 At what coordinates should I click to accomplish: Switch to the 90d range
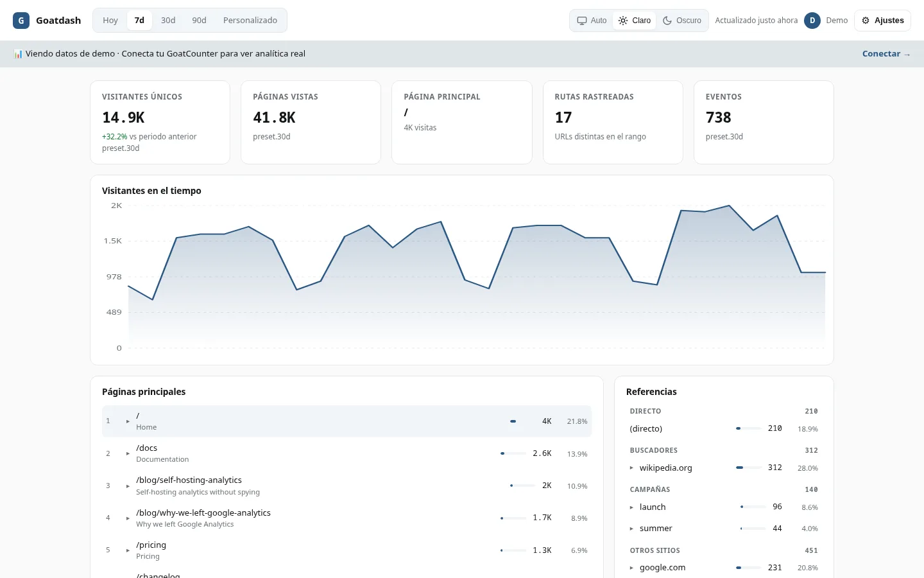click(x=200, y=21)
